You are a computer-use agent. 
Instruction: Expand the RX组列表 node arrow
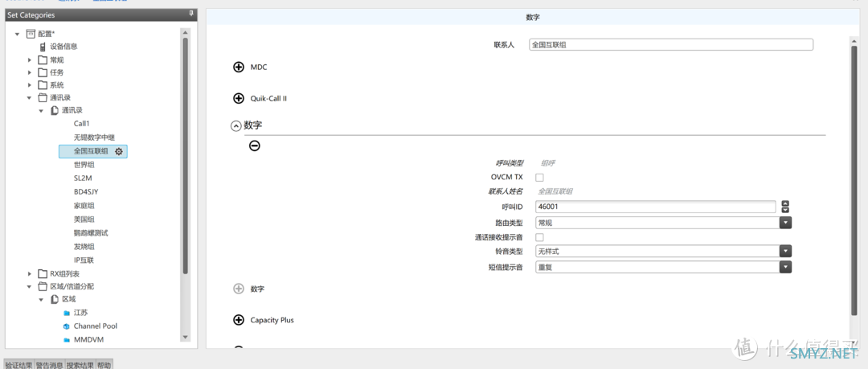click(x=30, y=273)
